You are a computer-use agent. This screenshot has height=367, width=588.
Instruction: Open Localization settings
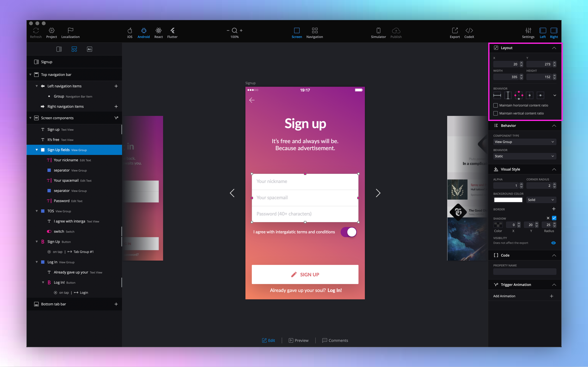(70, 33)
